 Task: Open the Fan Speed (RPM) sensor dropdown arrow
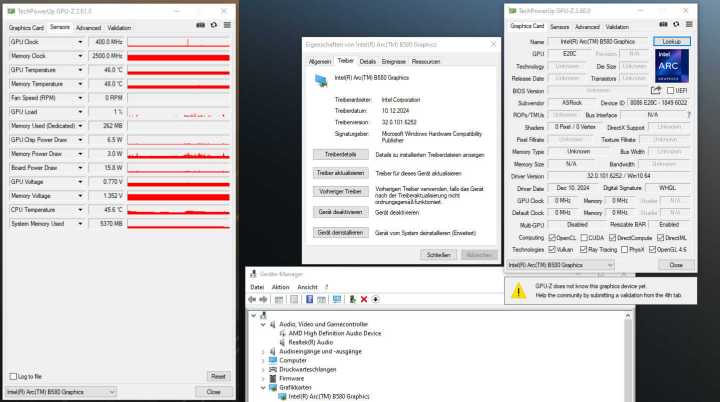80,98
